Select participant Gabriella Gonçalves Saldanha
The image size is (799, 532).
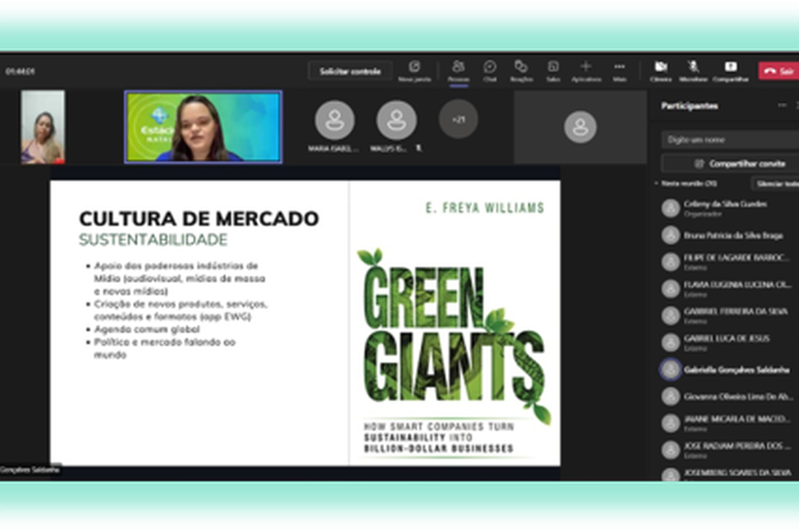click(728, 370)
